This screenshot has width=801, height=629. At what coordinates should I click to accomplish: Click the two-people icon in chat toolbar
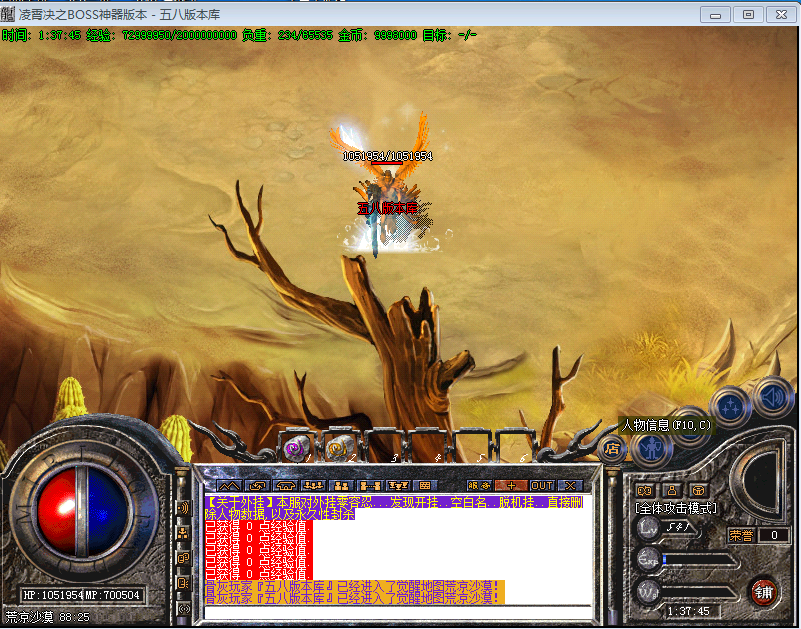coord(341,486)
